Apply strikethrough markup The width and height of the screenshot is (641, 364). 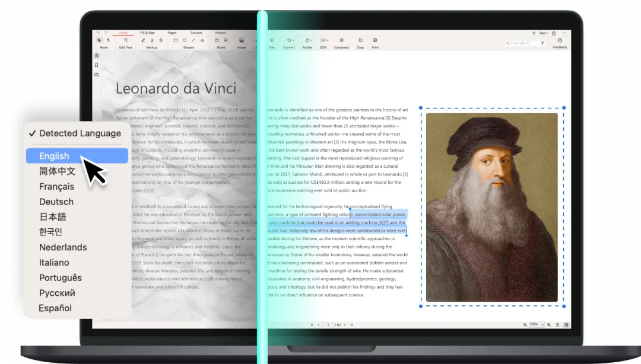tap(161, 40)
